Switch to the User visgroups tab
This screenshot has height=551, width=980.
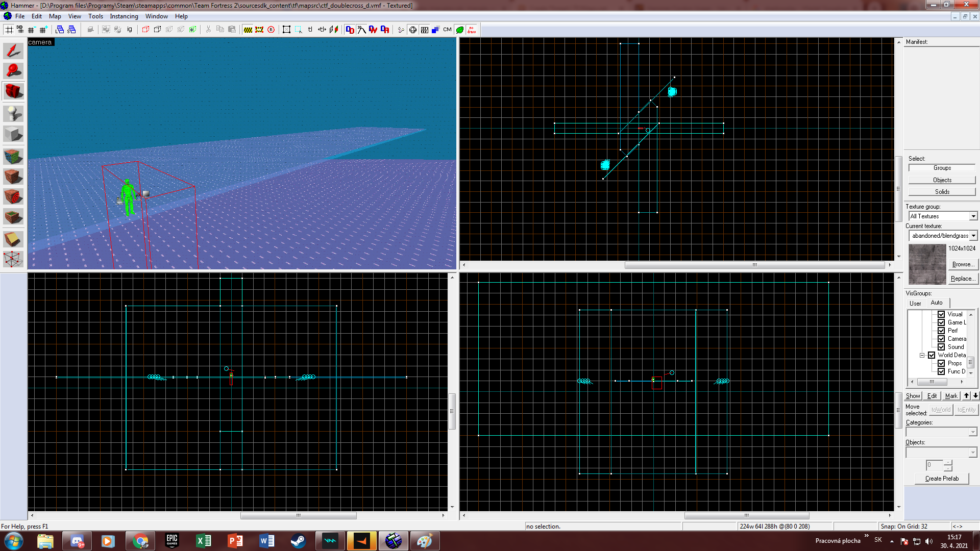coord(915,304)
